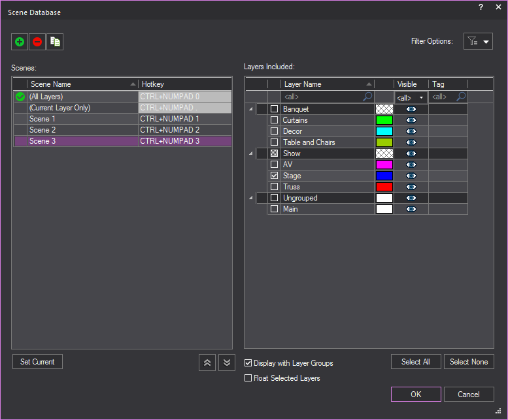
Task: Toggle visibility eye for Decor layer
Action: pos(411,131)
